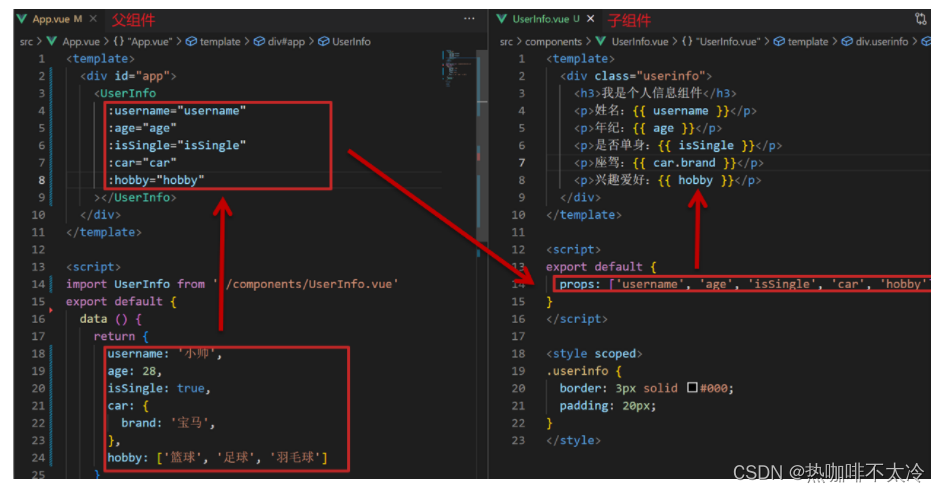Click the hobby array line with 篮球
The image size is (941, 493).
tap(218, 458)
